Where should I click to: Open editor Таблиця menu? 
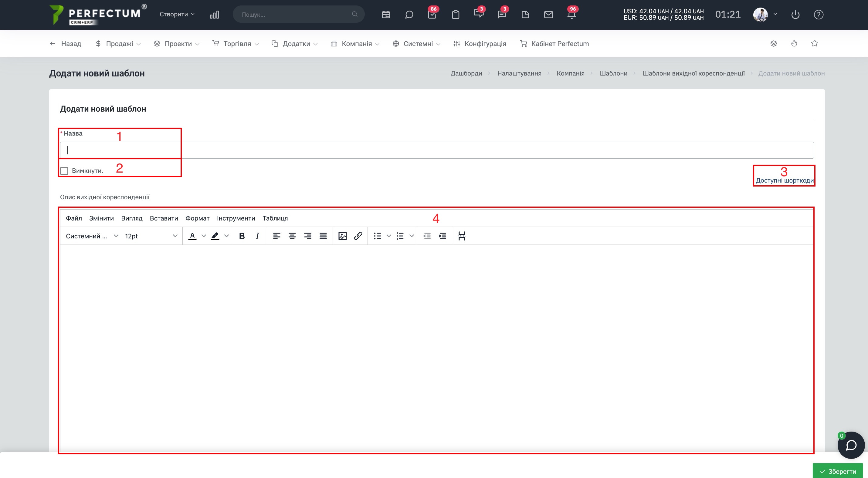tap(275, 218)
